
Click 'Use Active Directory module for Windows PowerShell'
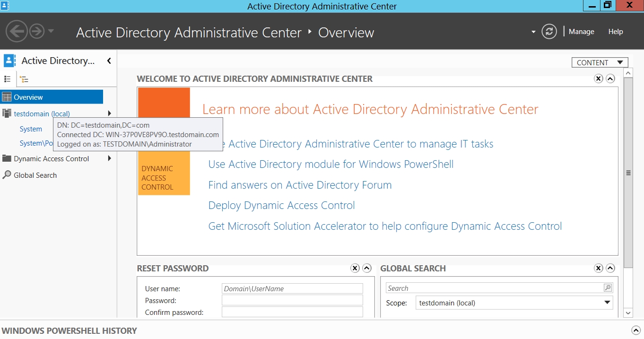point(331,164)
